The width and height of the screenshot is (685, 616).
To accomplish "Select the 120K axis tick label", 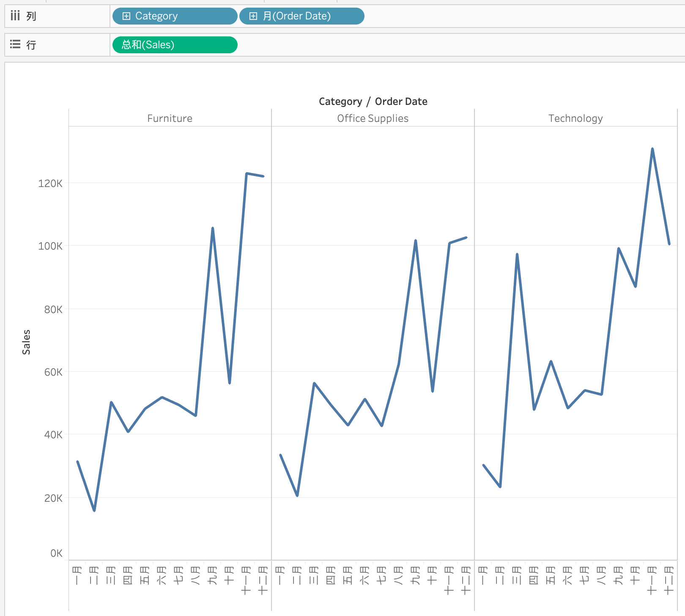I will pyautogui.click(x=50, y=183).
